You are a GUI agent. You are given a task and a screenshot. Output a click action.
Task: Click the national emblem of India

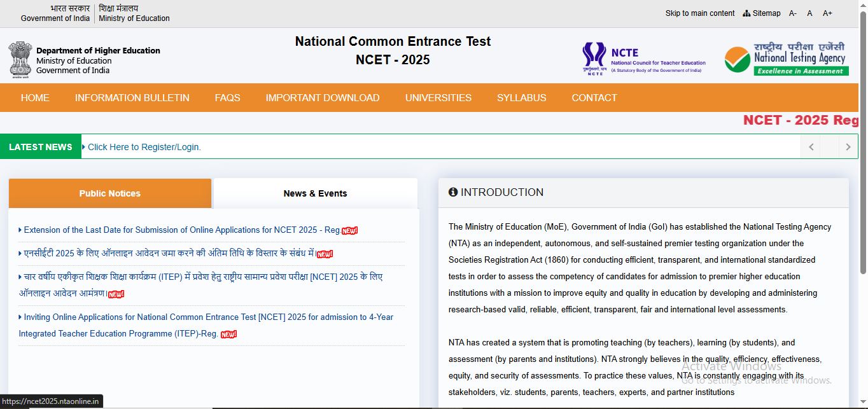[20, 60]
